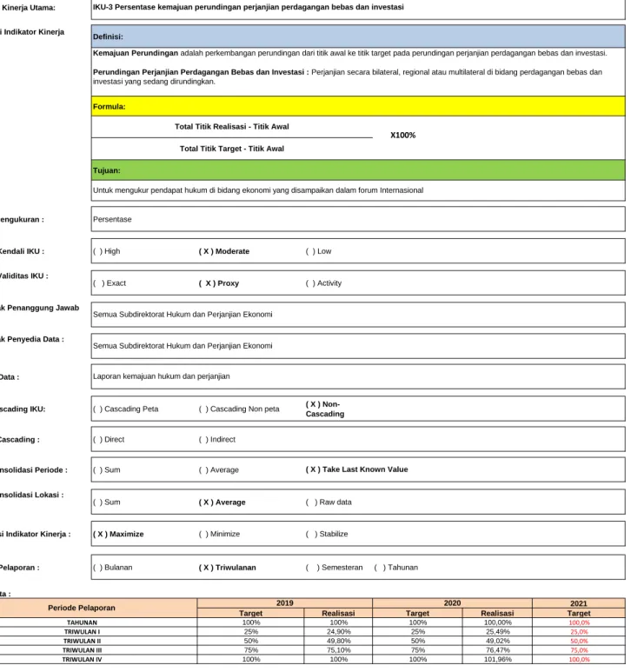Image resolution: width=631 pixels, height=672 pixels.
Task: Select the Non-Cascading option
Action: 325,409
